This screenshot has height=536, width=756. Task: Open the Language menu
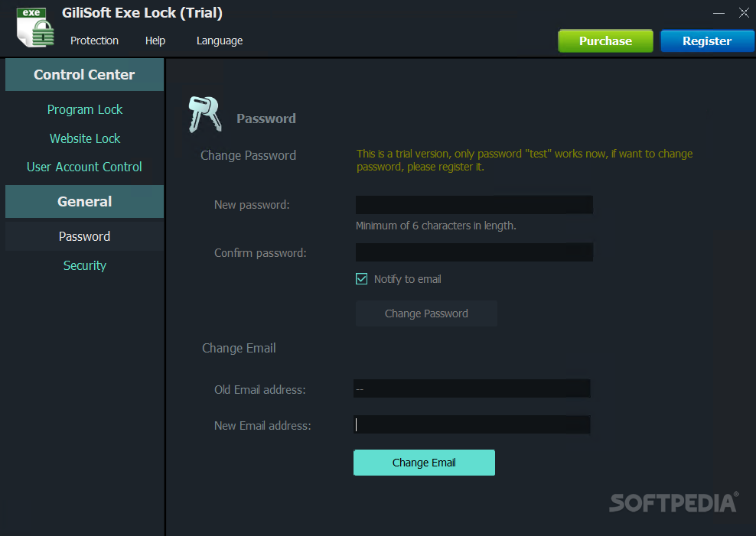coord(220,41)
